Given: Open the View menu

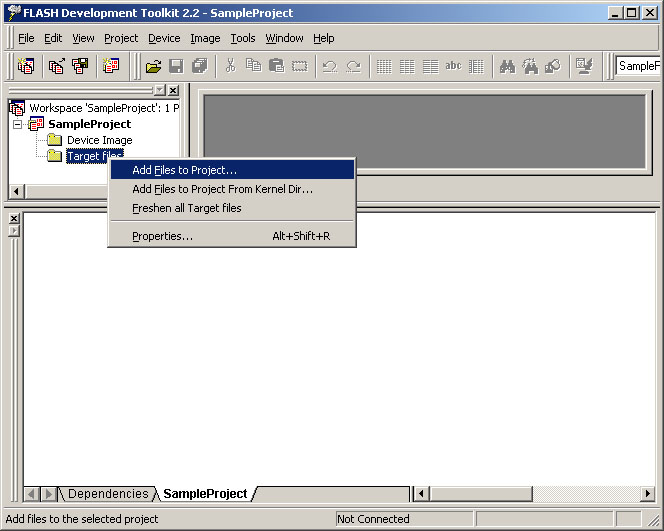Looking at the screenshot, I should click(83, 38).
